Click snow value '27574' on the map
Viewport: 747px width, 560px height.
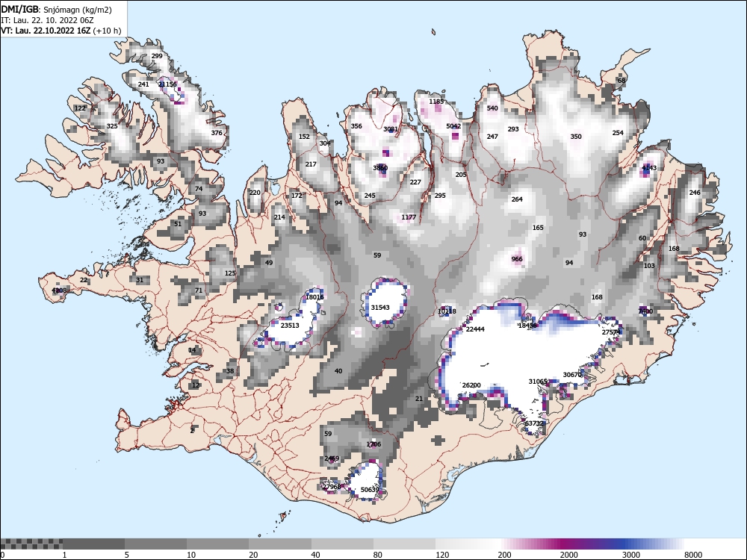611,332
